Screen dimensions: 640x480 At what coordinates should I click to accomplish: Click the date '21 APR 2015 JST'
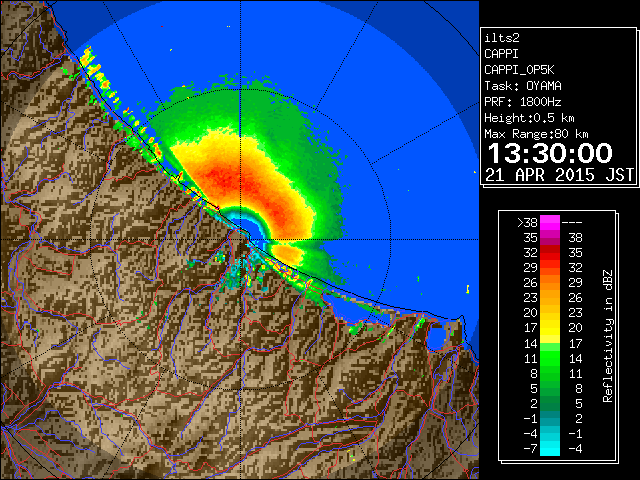pyautogui.click(x=559, y=175)
